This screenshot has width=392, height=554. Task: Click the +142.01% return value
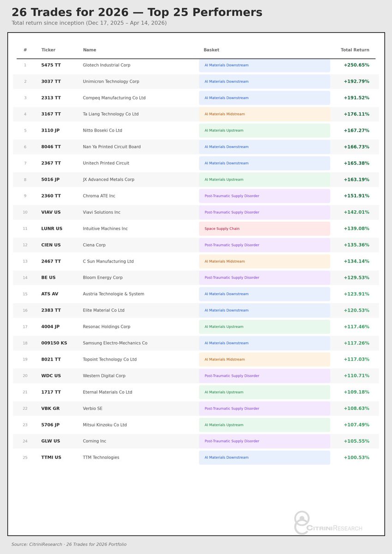point(356,212)
